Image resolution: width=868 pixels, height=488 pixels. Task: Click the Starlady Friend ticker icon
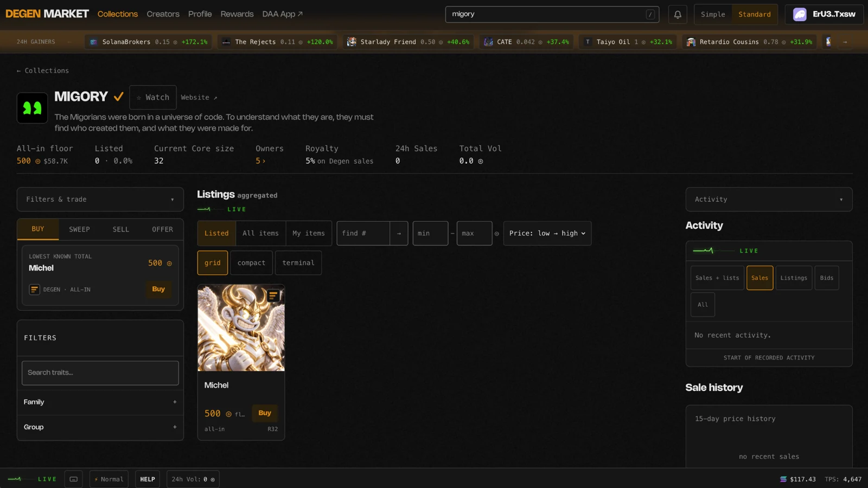click(352, 42)
